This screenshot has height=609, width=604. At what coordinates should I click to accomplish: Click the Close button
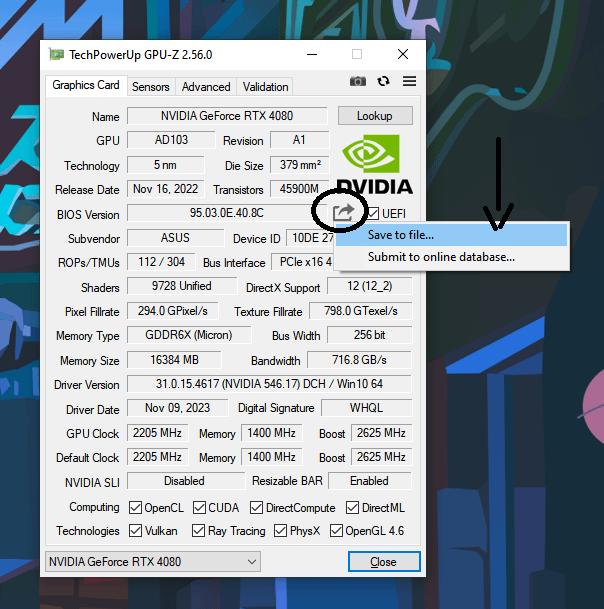click(384, 562)
